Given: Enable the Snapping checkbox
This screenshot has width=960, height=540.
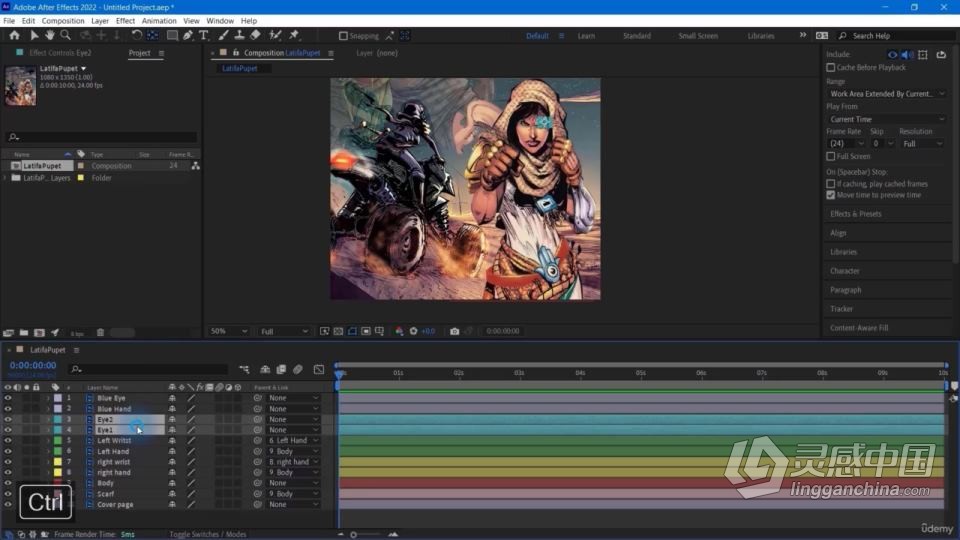Looking at the screenshot, I should (x=343, y=36).
